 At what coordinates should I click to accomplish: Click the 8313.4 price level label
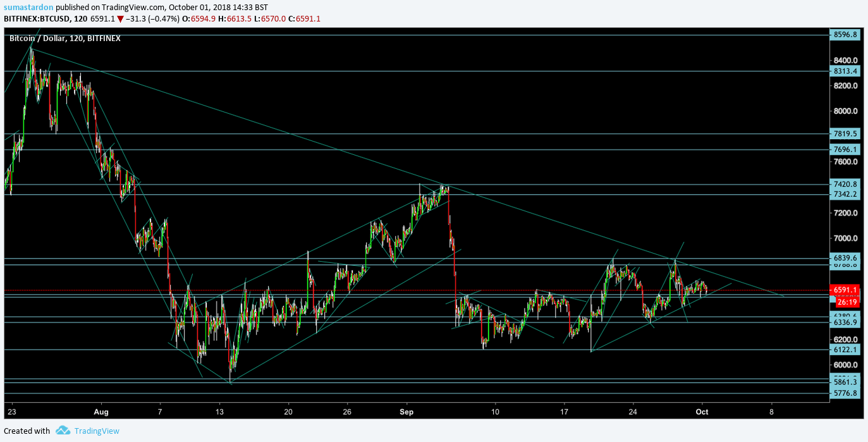[845, 71]
